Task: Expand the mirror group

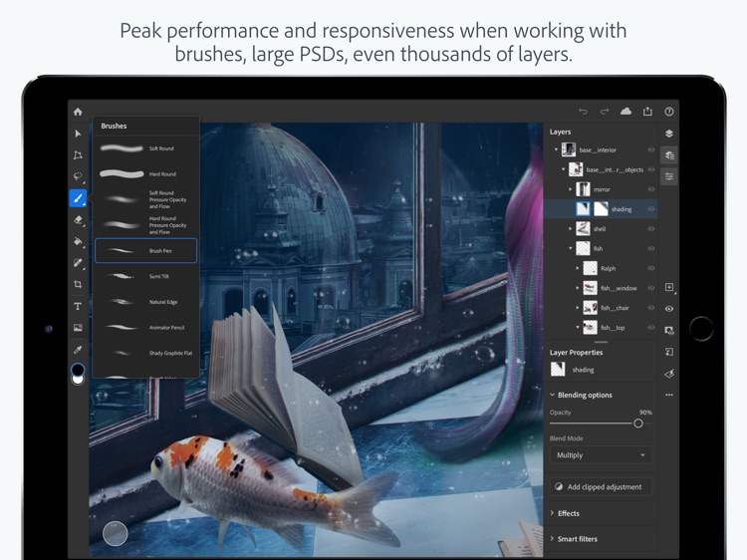Action: point(571,189)
